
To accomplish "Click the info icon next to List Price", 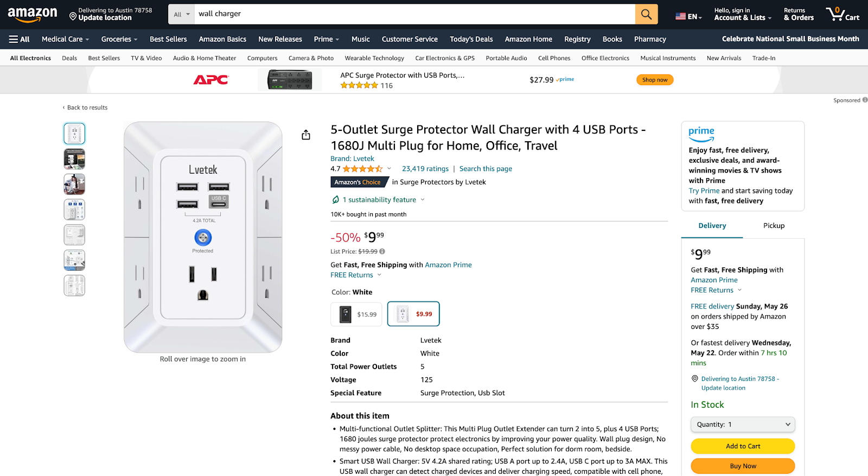I will coord(382,251).
